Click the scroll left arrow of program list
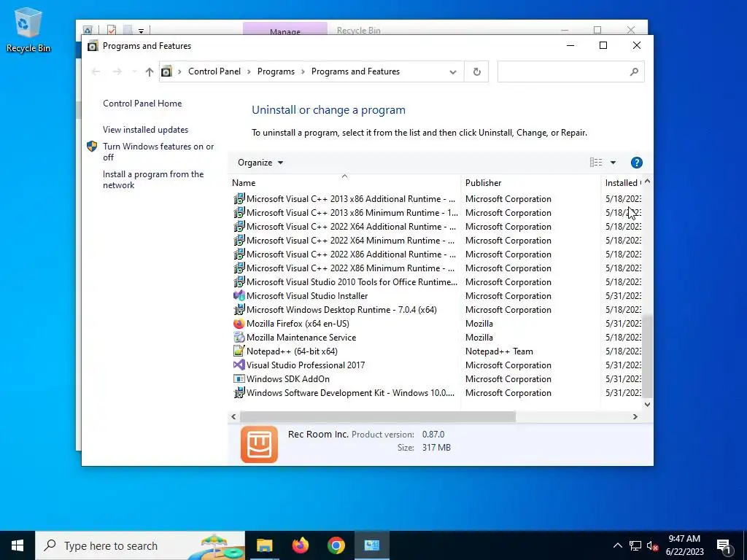 point(233,416)
